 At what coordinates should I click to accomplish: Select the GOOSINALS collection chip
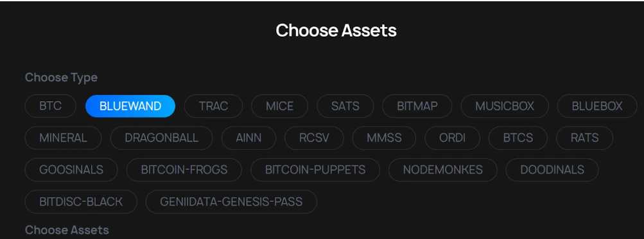pyautogui.click(x=71, y=170)
